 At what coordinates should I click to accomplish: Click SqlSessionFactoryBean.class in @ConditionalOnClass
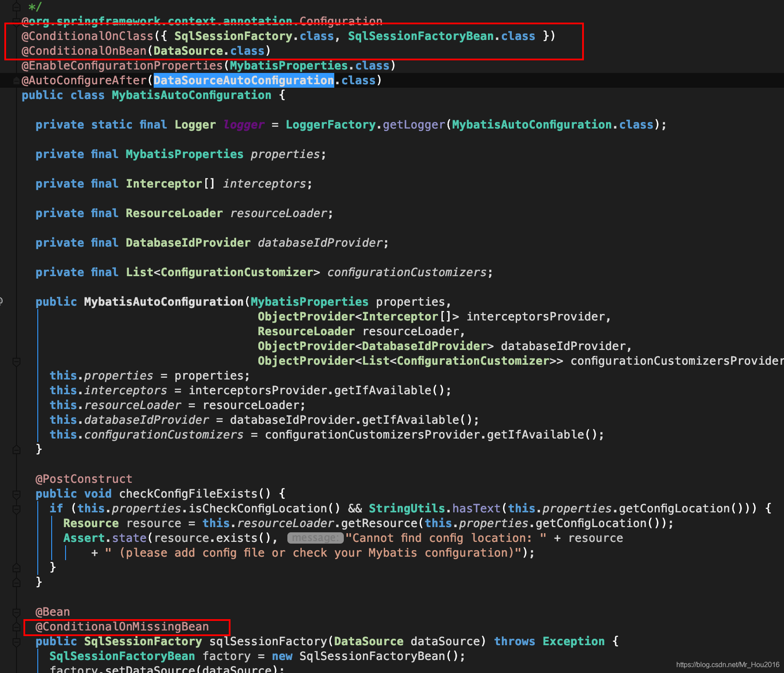[441, 36]
